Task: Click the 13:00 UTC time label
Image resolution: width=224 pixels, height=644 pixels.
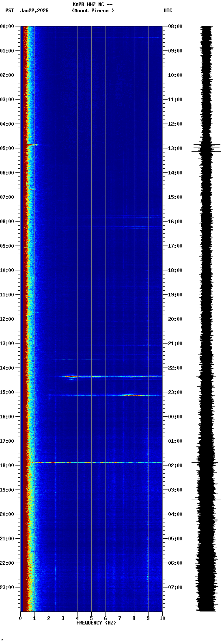Action: 175,148
